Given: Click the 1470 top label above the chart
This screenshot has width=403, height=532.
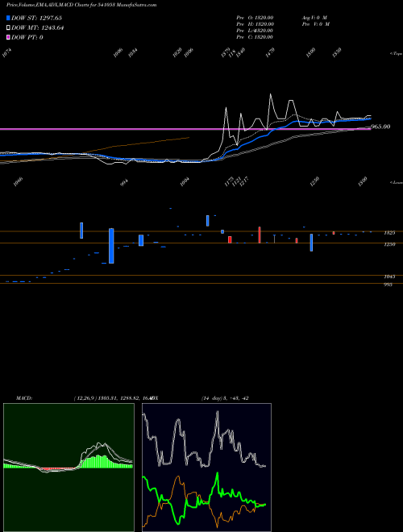Looking at the screenshot, I should click(x=270, y=52).
